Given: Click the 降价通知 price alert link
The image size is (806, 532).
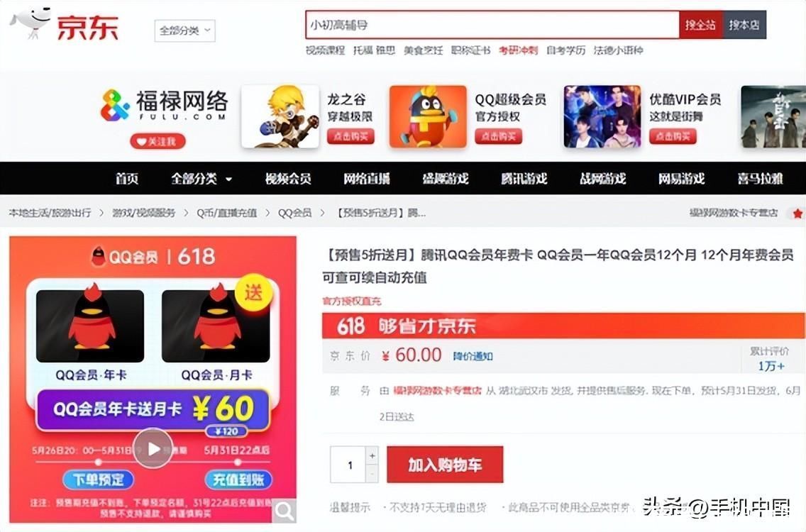Looking at the screenshot, I should click(473, 356).
